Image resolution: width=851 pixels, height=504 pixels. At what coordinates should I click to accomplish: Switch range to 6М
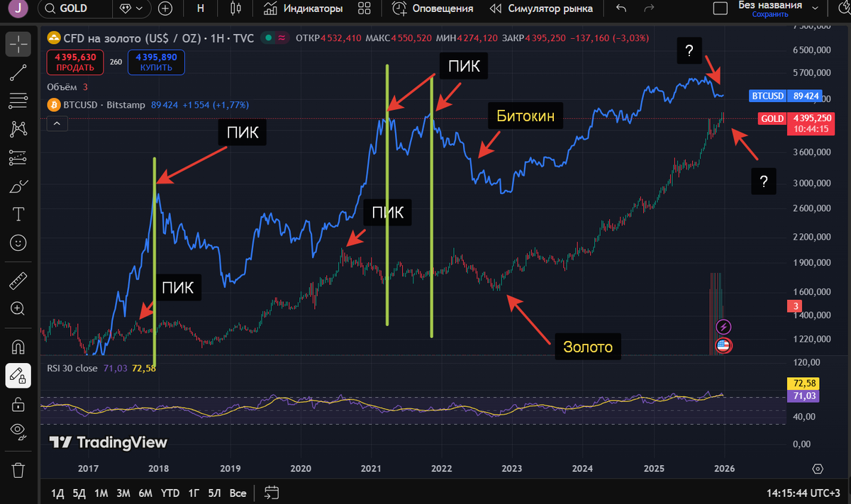[x=145, y=493]
